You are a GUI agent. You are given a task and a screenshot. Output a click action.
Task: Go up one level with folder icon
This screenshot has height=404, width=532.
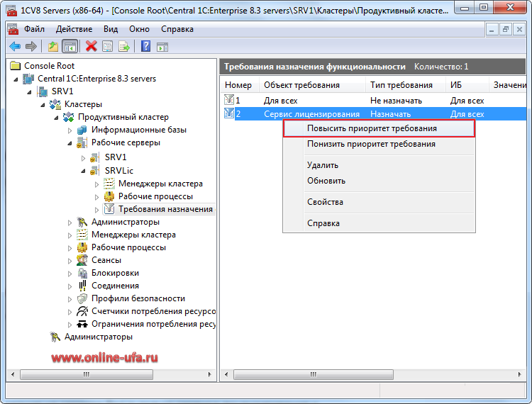coord(53,46)
